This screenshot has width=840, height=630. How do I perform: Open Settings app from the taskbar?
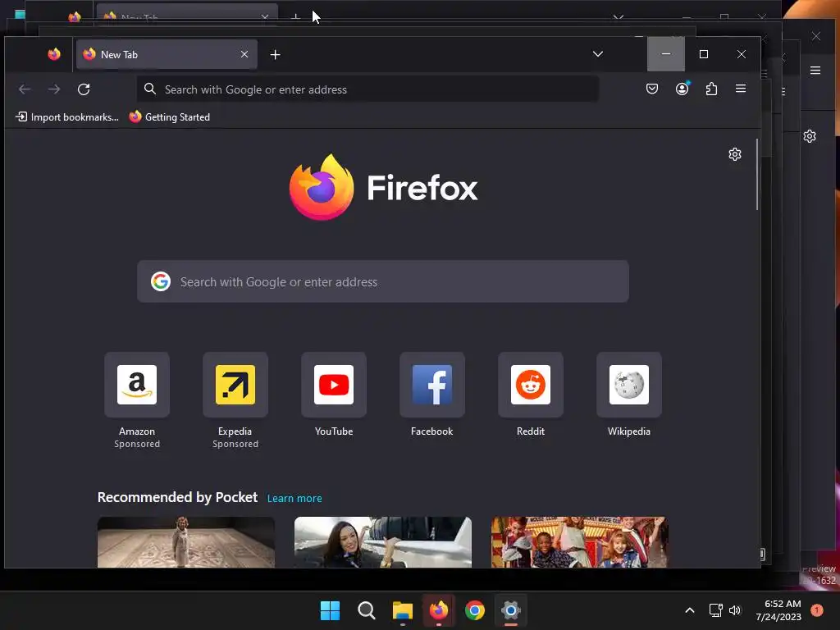511,610
